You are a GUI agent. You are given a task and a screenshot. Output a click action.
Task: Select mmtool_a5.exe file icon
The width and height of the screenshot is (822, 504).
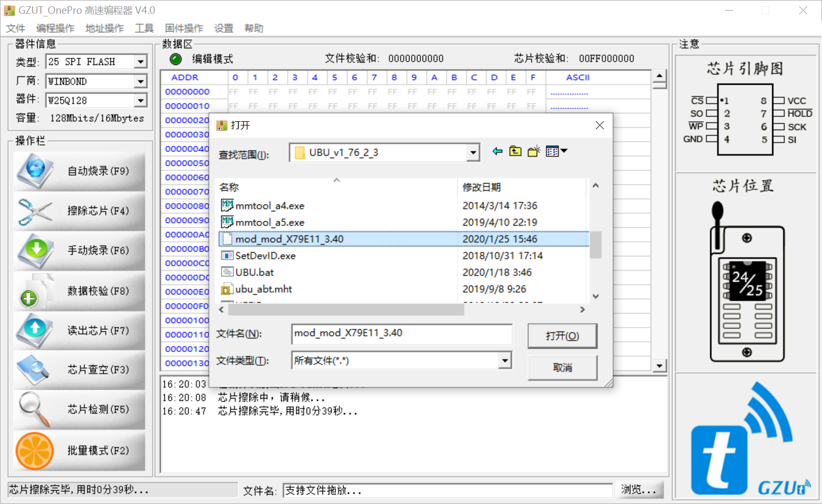(227, 222)
